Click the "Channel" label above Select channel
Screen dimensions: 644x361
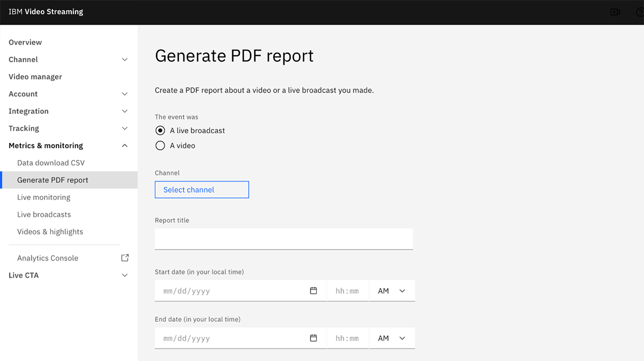tap(167, 173)
